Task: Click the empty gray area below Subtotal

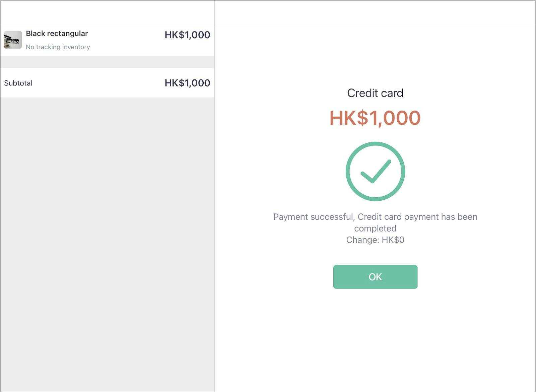Action: click(x=108, y=244)
